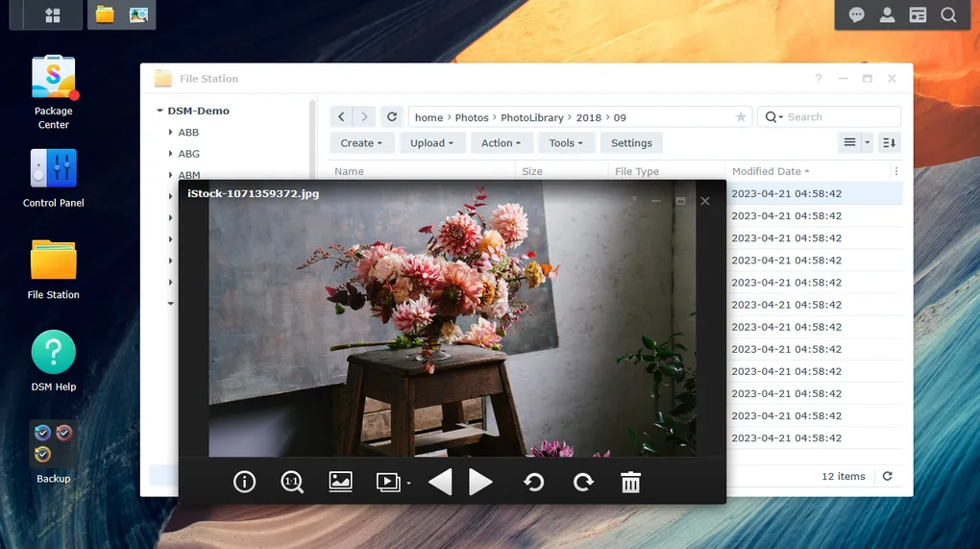
Task: Show image information in the viewer
Action: (245, 482)
